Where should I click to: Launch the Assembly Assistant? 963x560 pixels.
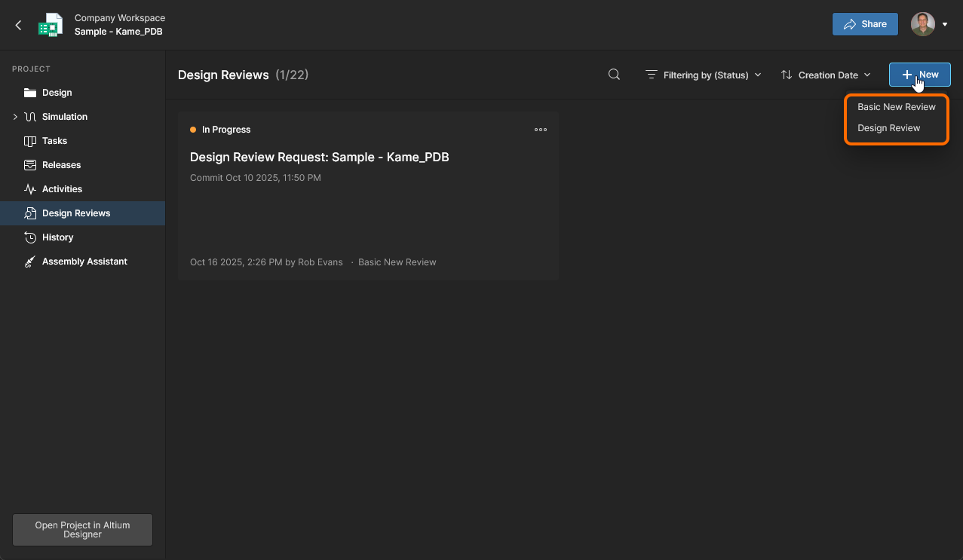point(83,261)
